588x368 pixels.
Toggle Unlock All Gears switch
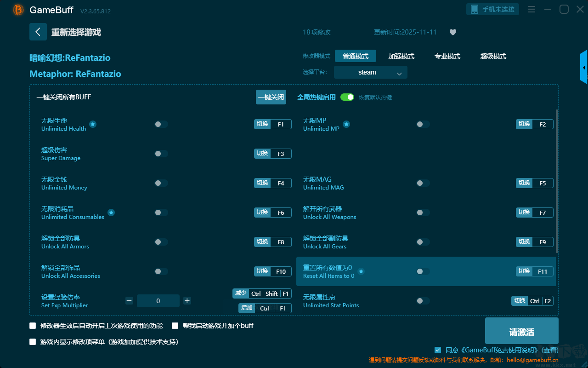pos(423,242)
